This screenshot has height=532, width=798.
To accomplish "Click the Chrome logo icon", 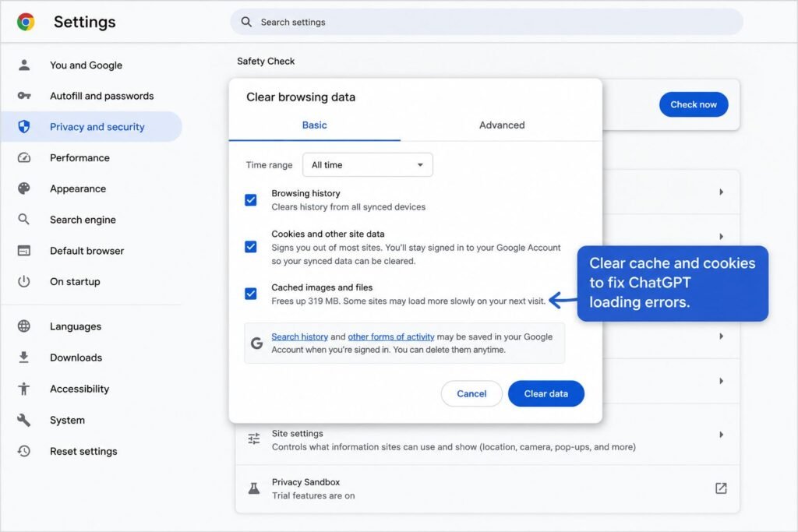I will pyautogui.click(x=26, y=22).
